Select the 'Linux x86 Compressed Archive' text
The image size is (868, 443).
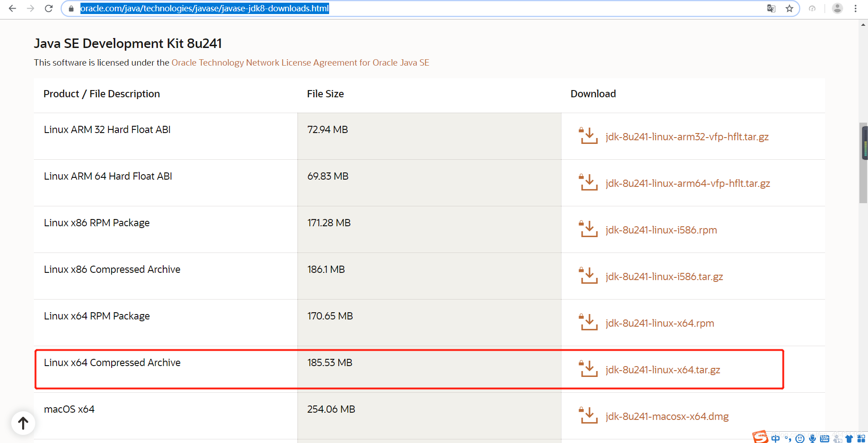pyautogui.click(x=112, y=269)
